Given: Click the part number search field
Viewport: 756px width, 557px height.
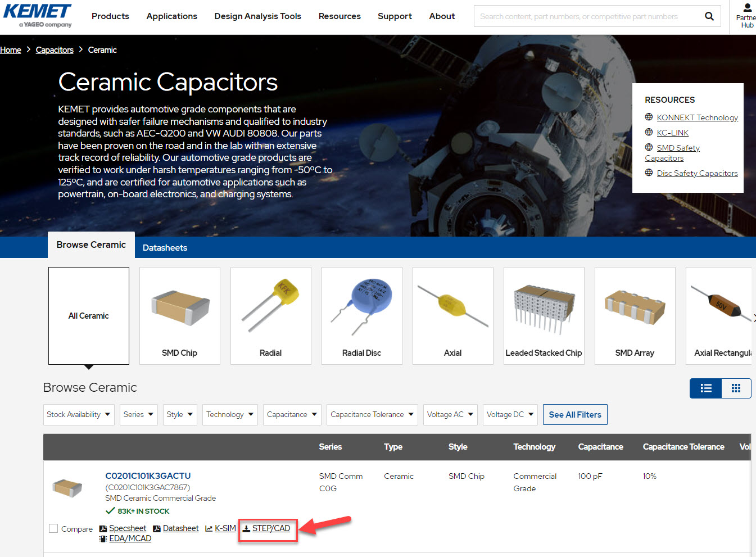Looking at the screenshot, I should [x=587, y=16].
